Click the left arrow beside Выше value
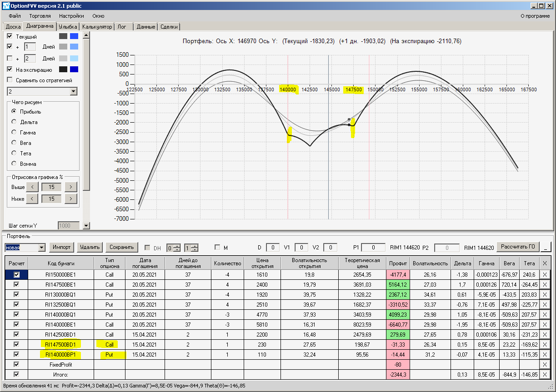 [32, 187]
